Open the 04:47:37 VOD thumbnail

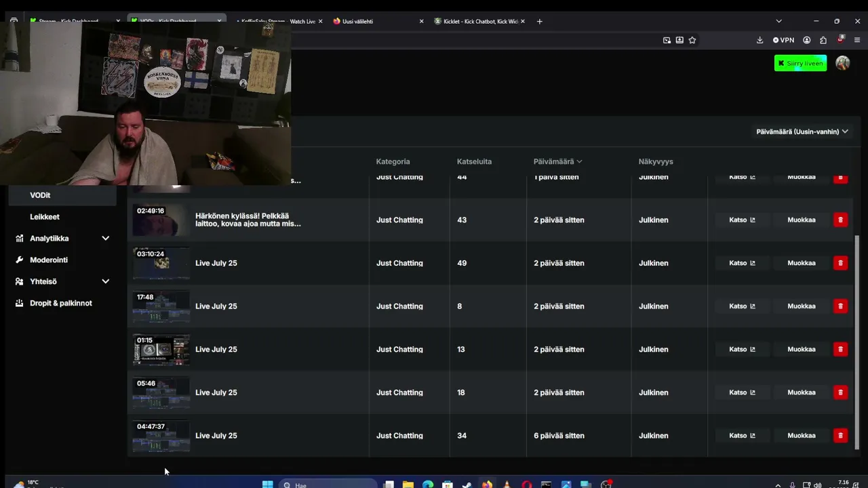pyautogui.click(x=161, y=436)
